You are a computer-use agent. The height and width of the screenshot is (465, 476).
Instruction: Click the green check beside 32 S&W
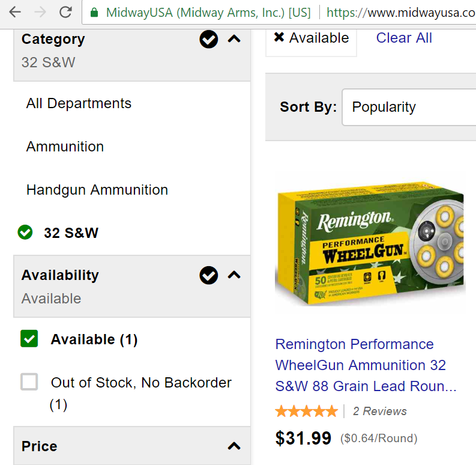tap(25, 232)
